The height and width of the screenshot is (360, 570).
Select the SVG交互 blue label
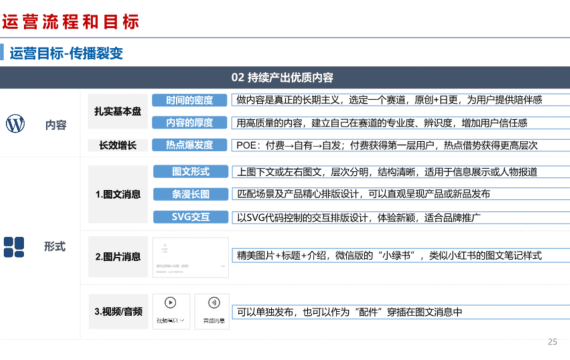click(x=190, y=217)
